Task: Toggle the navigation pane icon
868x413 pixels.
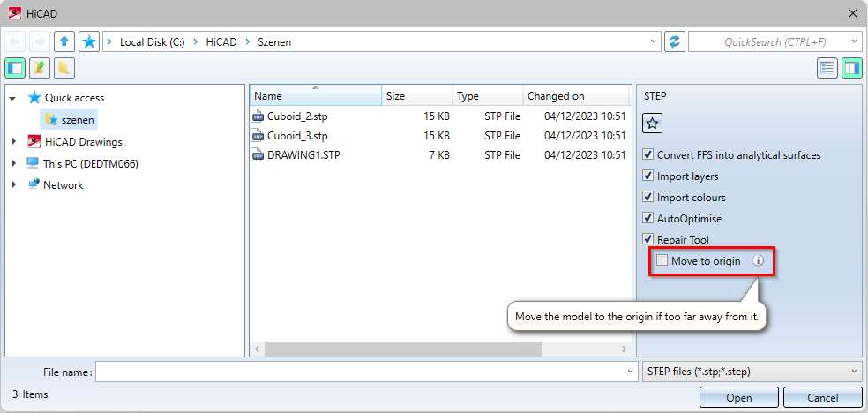Action: (x=14, y=68)
